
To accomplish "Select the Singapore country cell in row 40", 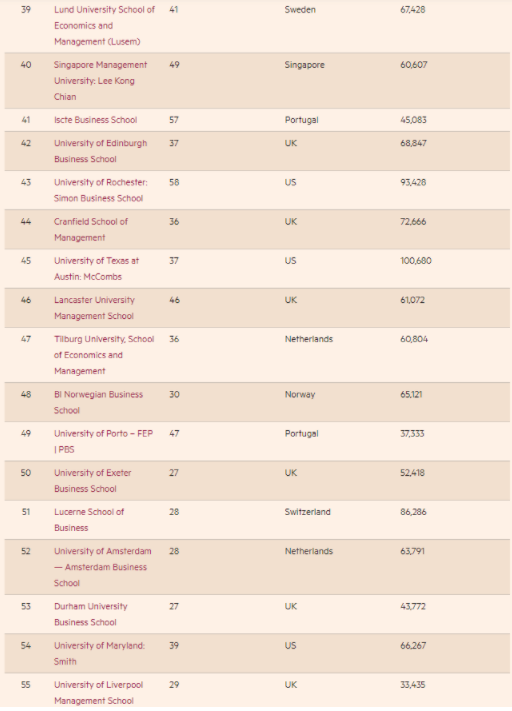I will pos(304,64).
